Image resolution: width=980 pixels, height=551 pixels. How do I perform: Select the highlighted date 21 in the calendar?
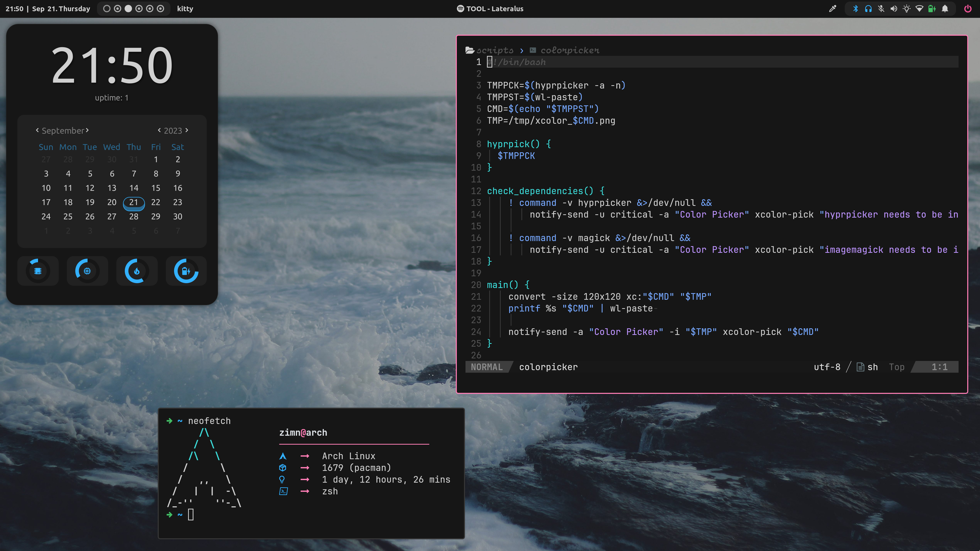coord(133,202)
